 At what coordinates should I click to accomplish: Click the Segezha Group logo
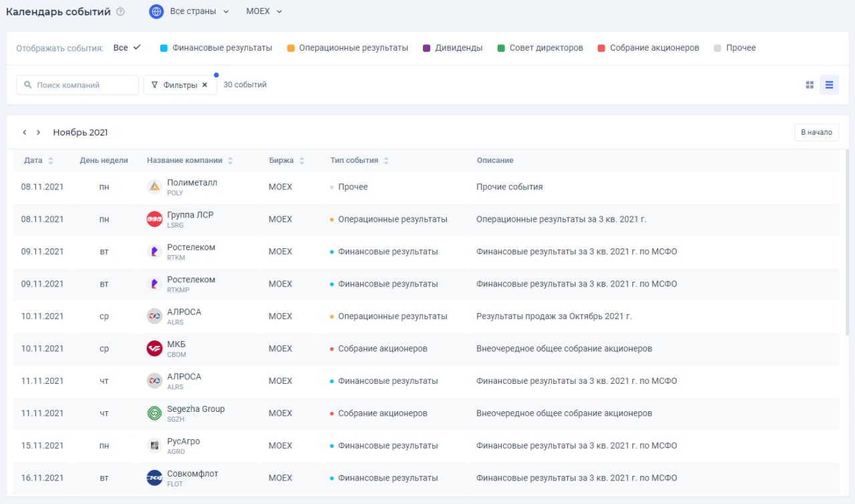pos(154,413)
